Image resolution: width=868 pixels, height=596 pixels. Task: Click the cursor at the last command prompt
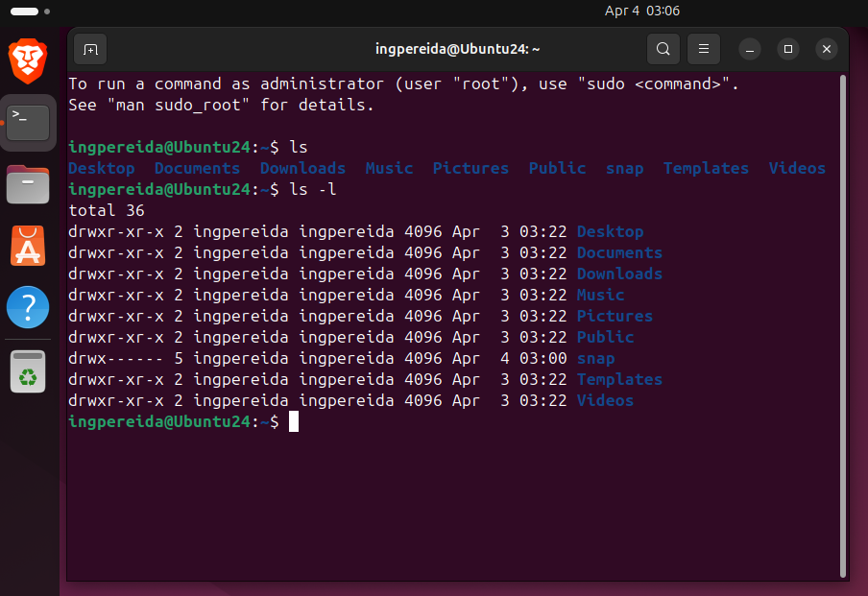[x=294, y=421]
